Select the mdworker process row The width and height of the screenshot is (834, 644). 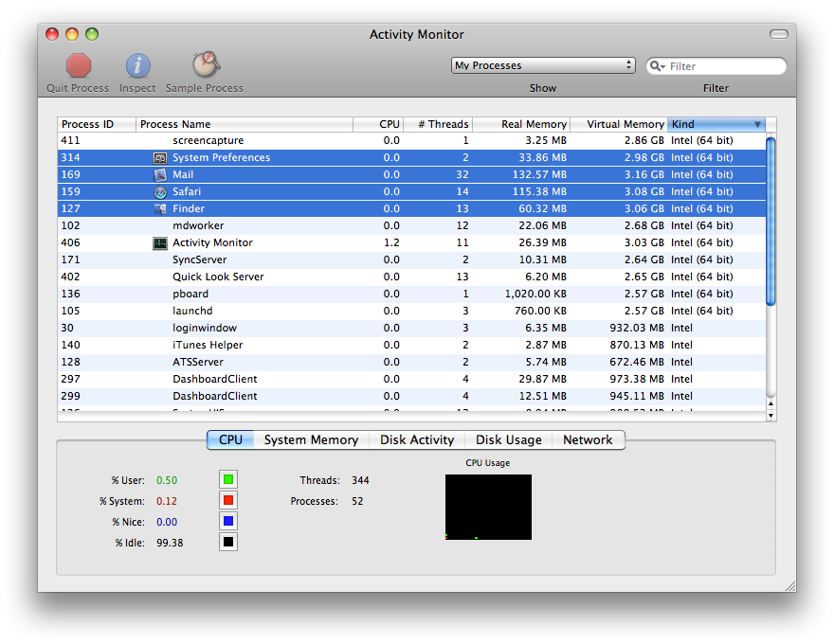(x=411, y=225)
